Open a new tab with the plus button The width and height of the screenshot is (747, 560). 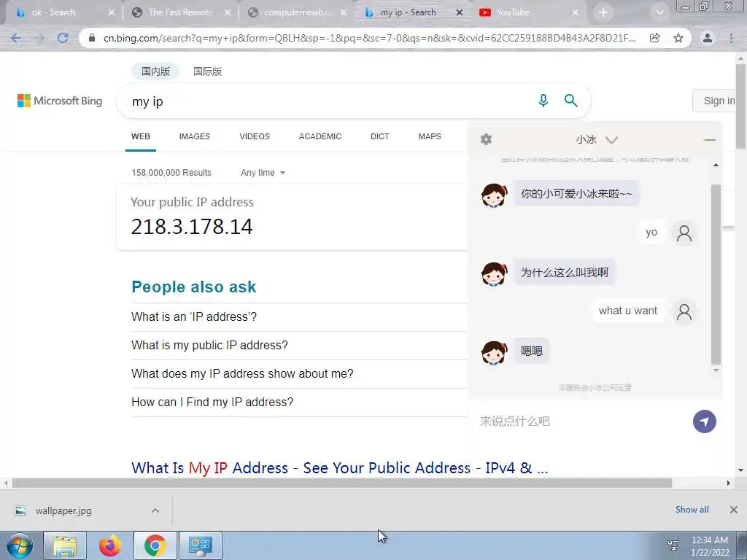coord(603,12)
